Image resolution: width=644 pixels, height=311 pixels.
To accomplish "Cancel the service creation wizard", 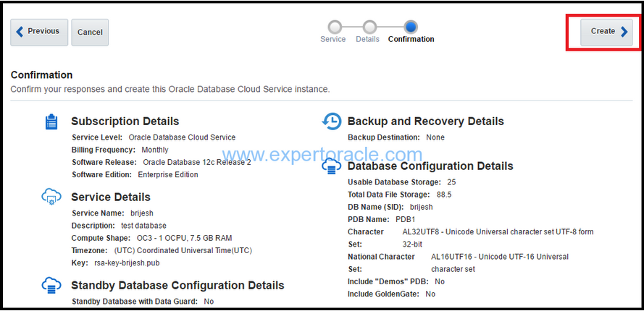I will tap(90, 32).
